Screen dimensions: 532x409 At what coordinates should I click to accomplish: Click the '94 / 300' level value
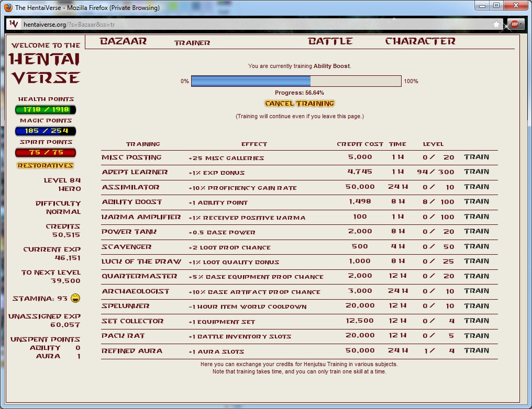click(x=435, y=172)
